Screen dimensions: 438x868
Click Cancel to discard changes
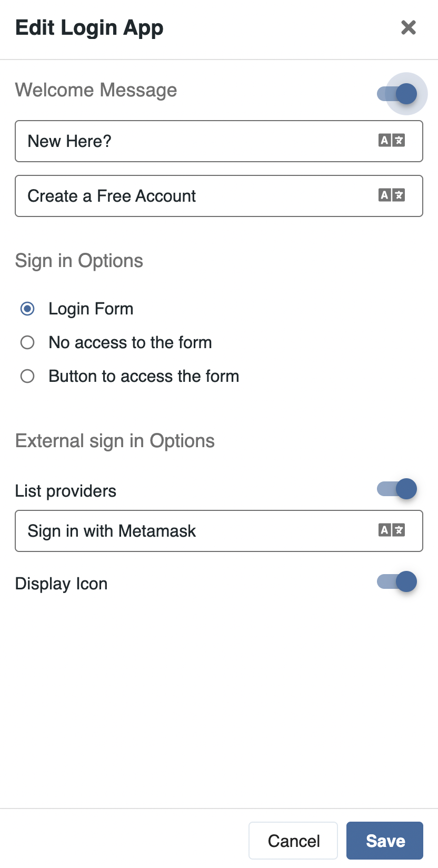[293, 841]
